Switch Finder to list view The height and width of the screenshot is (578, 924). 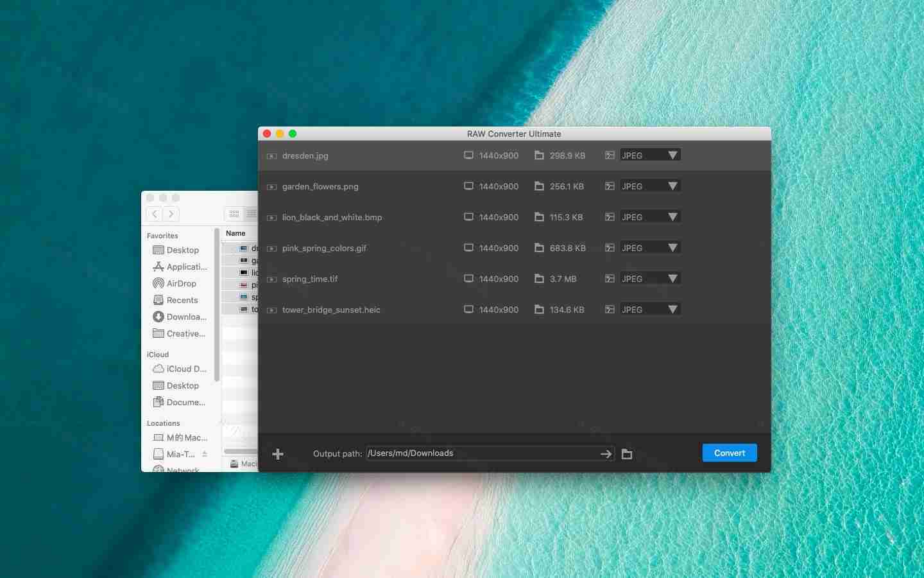pos(251,215)
